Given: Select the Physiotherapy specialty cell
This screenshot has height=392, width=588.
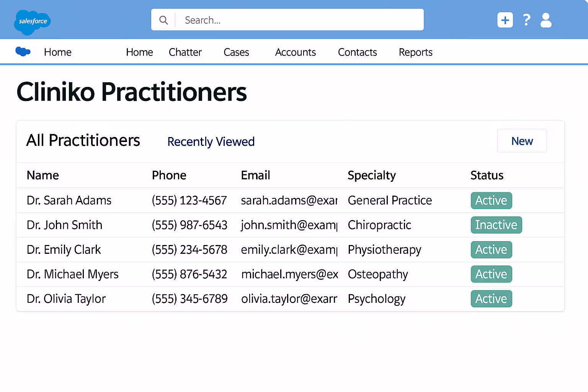Looking at the screenshot, I should pyautogui.click(x=384, y=250).
